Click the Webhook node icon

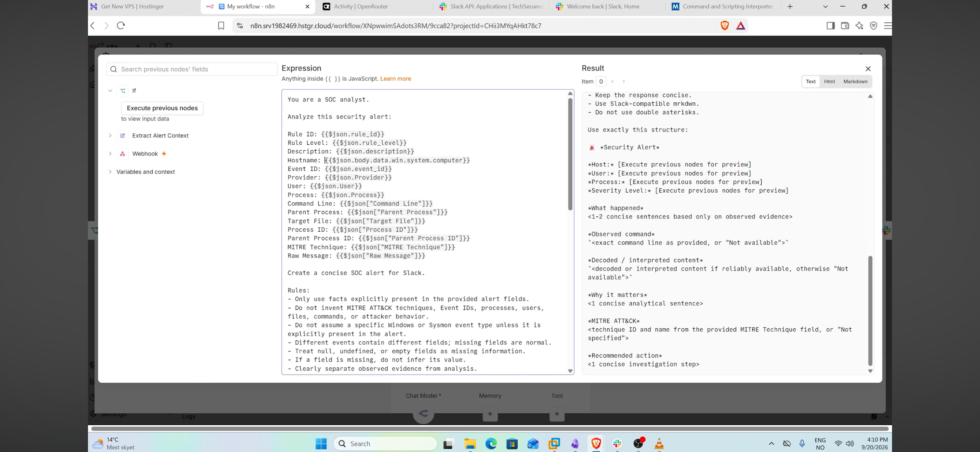(x=123, y=154)
